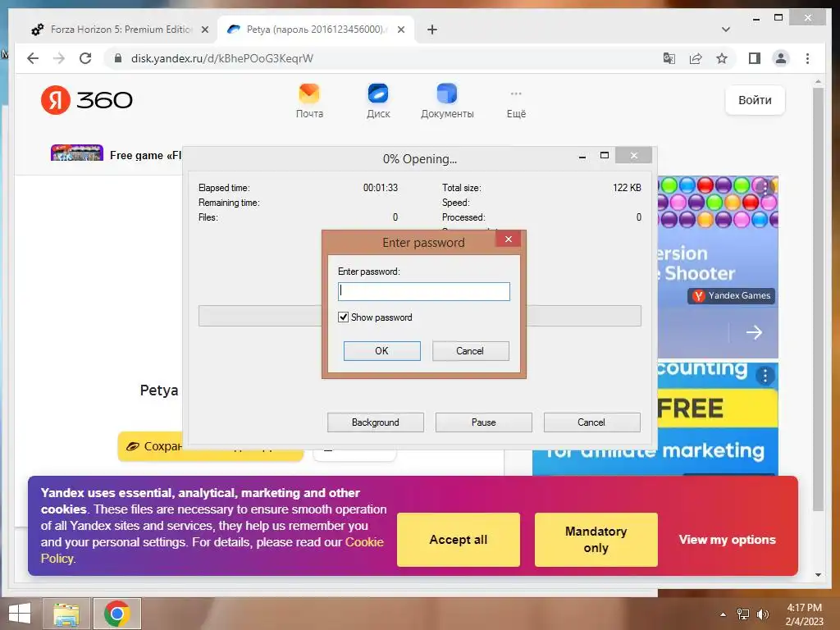The width and height of the screenshot is (840, 630).
Task: Choose Mandatory only cookies
Action: click(596, 540)
